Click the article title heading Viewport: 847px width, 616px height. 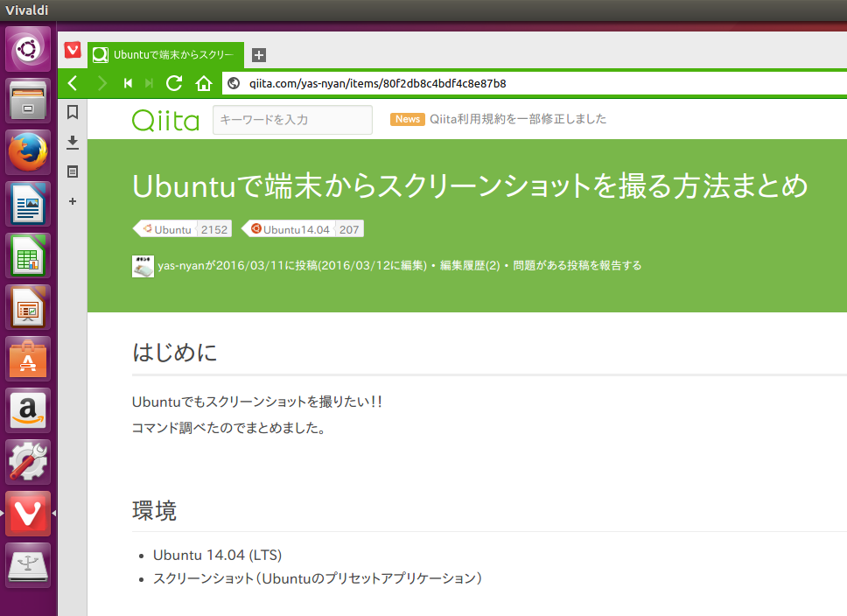[470, 185]
